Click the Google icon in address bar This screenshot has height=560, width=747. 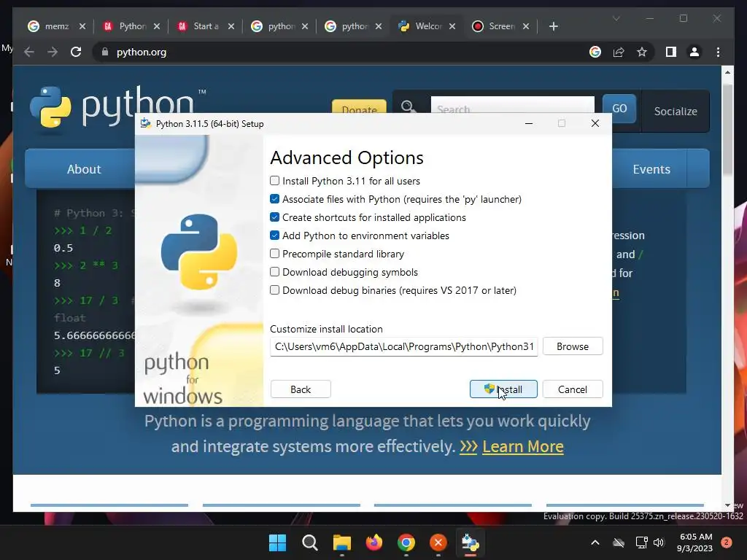(x=595, y=52)
